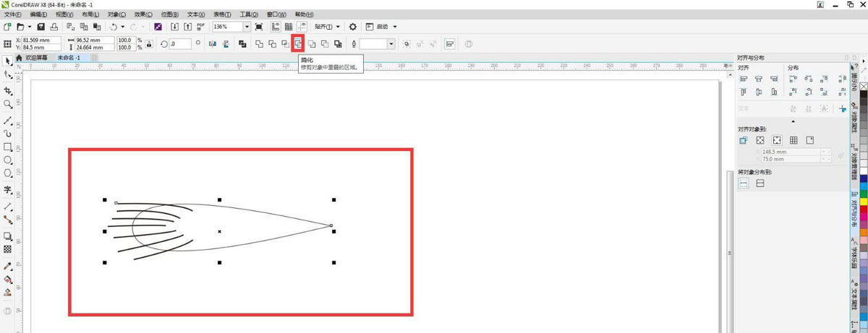Viewport: 868px width, 333px height.
Task: Select the Rectangle tool in the toolbox
Action: 8,147
